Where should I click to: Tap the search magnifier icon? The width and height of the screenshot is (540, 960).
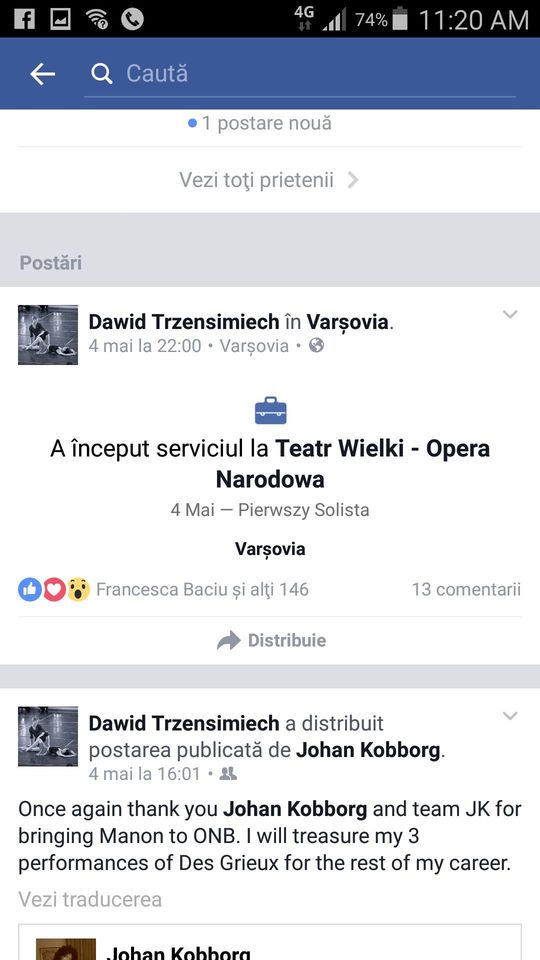[x=102, y=74]
